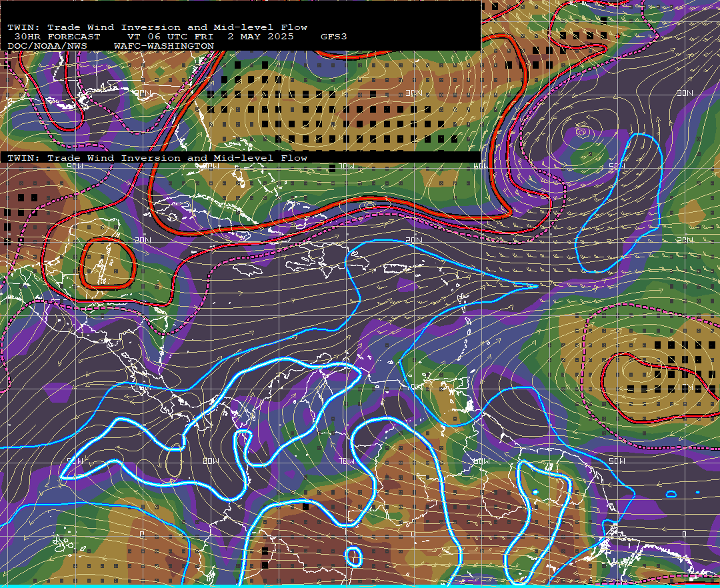The height and width of the screenshot is (588, 720).
Task: Click the "30HR FORECAST" label
Action: click(57, 37)
